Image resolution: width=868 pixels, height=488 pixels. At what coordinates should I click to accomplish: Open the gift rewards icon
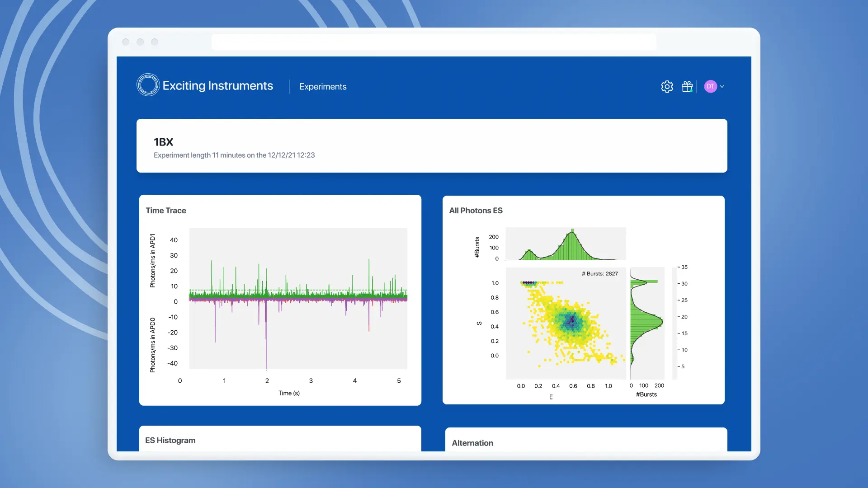(x=687, y=86)
